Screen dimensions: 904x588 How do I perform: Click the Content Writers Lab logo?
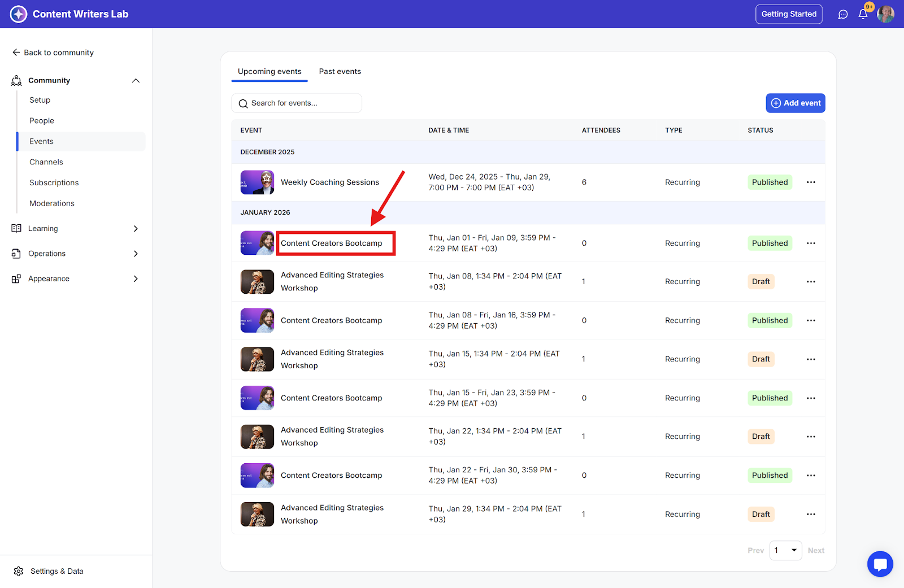(19, 14)
